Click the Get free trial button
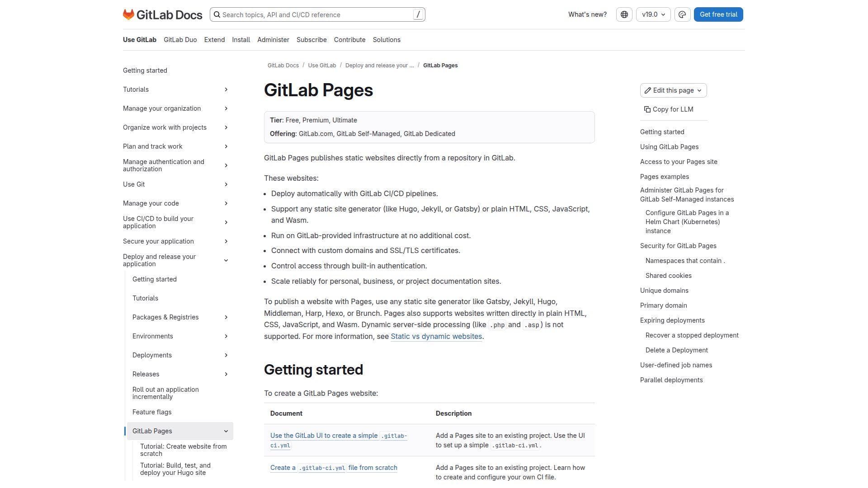868x488 pixels. [718, 14]
